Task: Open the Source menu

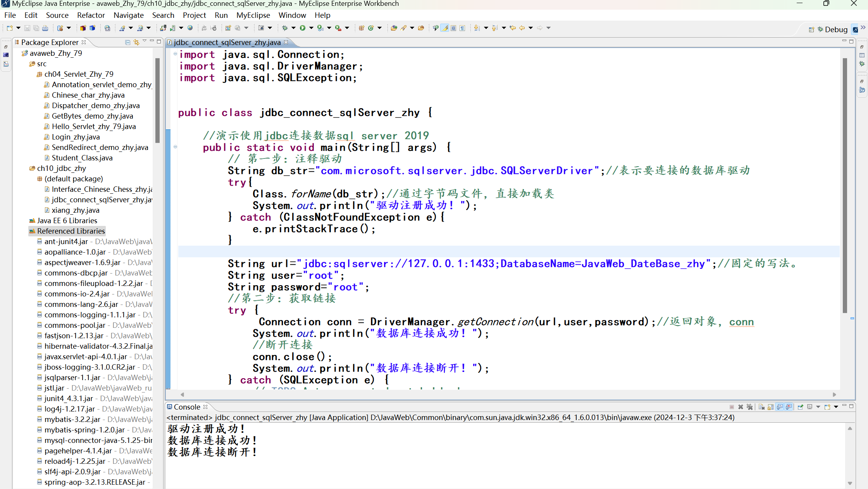Action: click(57, 15)
